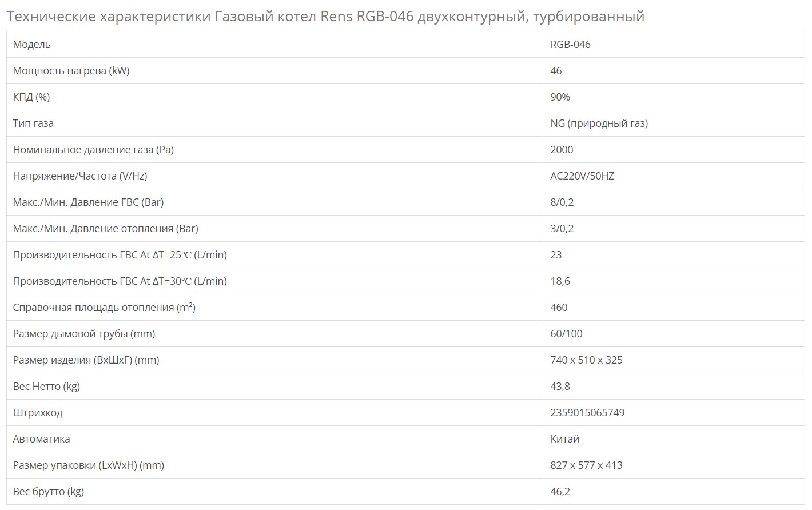The width and height of the screenshot is (812, 510).
Task: Click the 827 x 577 x 413 package size
Action: (x=586, y=465)
